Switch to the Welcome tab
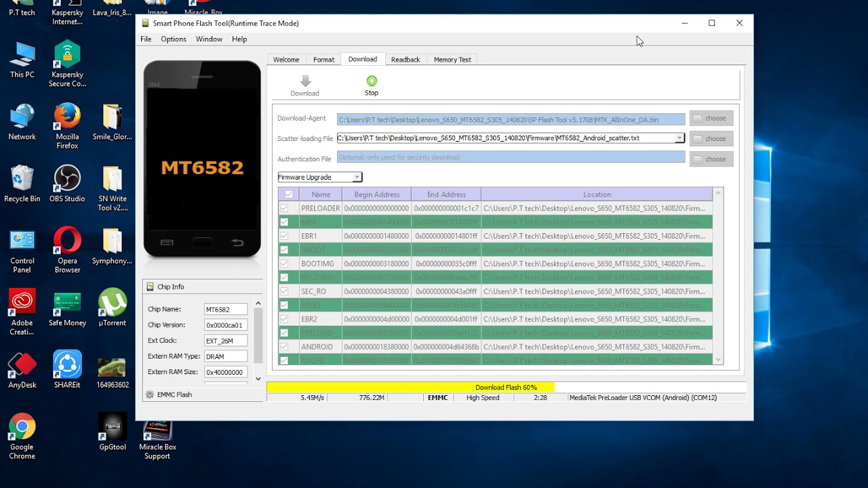The width and height of the screenshot is (868, 488). click(x=286, y=60)
